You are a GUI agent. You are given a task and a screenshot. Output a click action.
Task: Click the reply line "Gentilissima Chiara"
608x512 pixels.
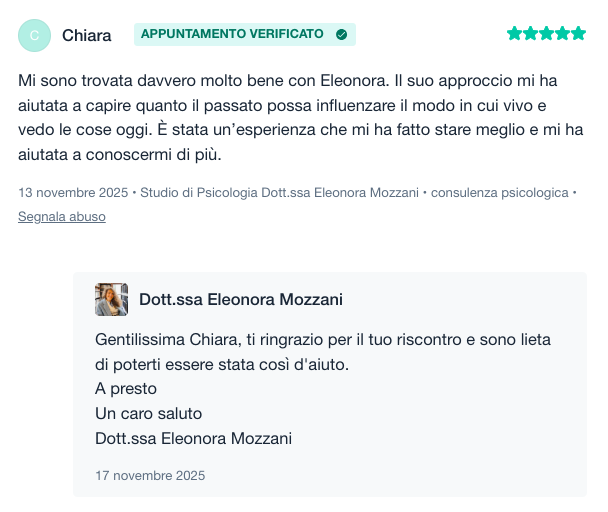tap(322, 340)
